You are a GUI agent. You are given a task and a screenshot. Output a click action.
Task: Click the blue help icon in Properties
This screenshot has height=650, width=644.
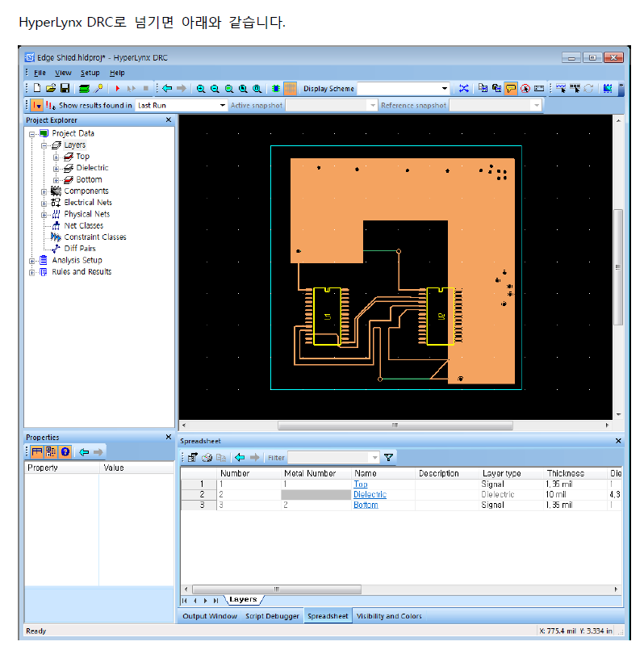point(65,452)
